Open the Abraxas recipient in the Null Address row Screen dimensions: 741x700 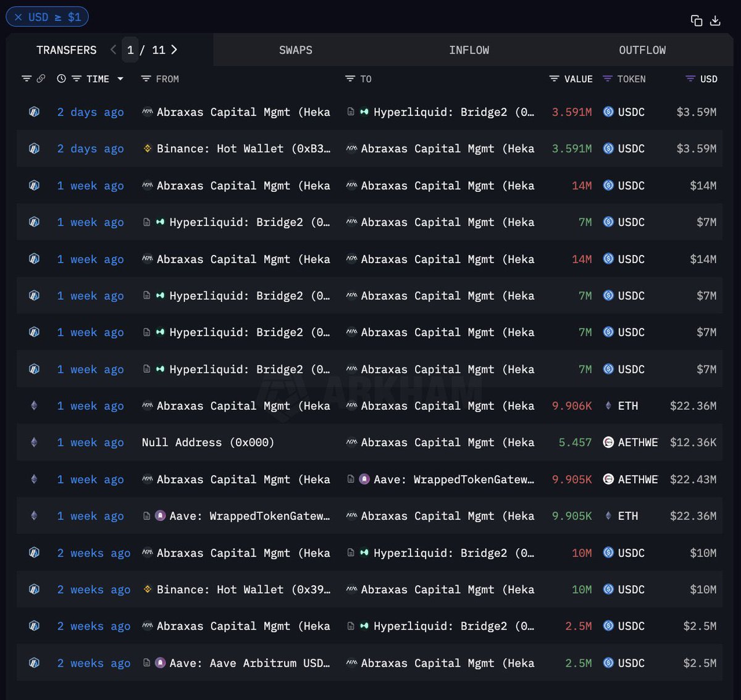pos(448,443)
